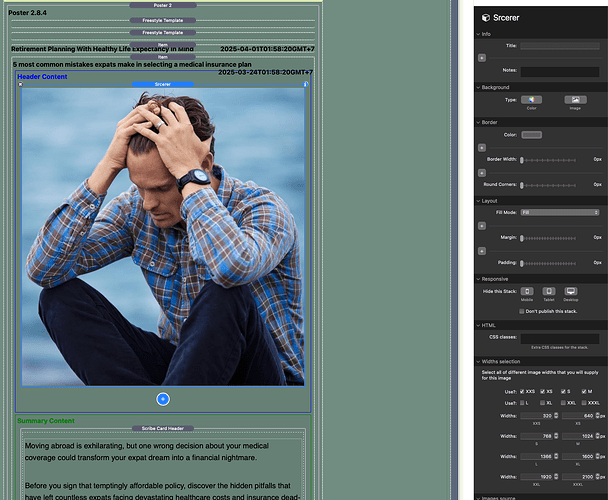Select Color background type button
Screen dimensions: 608x500
click(531, 100)
